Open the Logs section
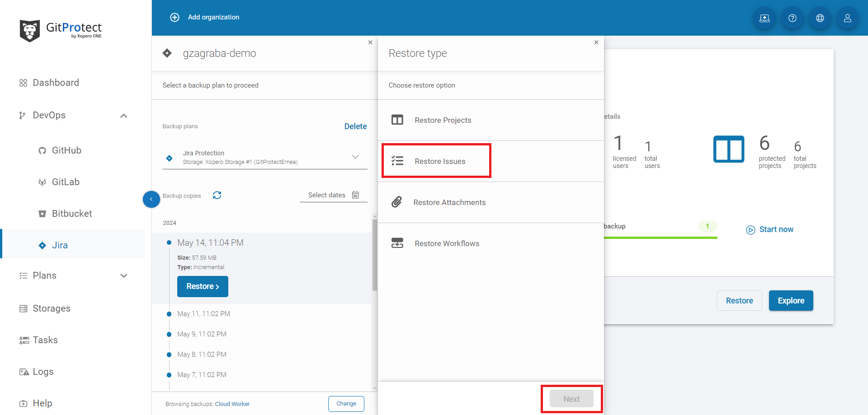The width and height of the screenshot is (868, 415). point(43,371)
